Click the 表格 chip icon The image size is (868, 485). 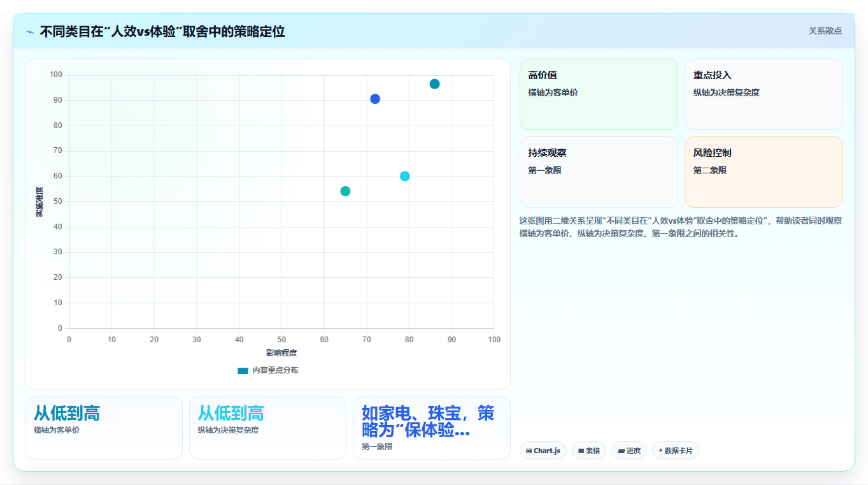tap(581, 451)
